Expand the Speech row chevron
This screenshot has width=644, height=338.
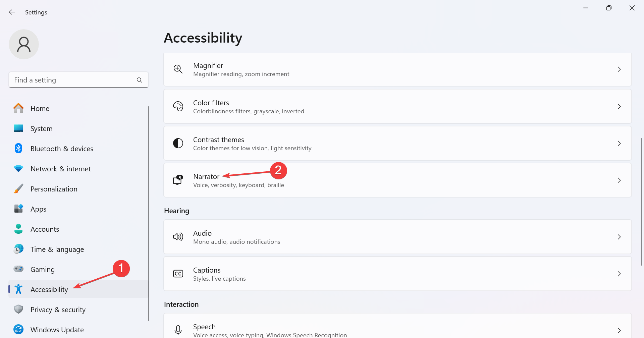[619, 330]
